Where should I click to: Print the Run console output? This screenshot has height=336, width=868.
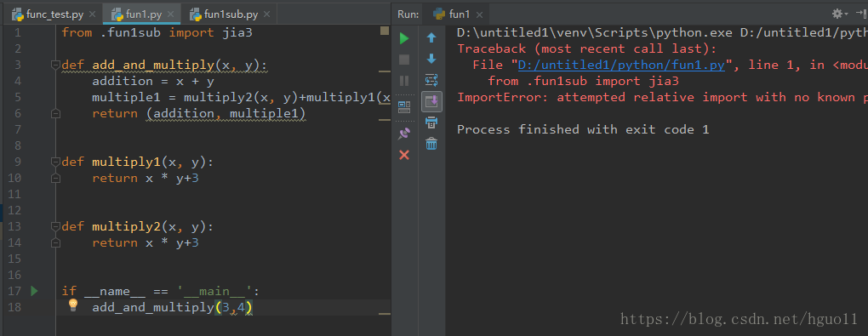tap(431, 122)
